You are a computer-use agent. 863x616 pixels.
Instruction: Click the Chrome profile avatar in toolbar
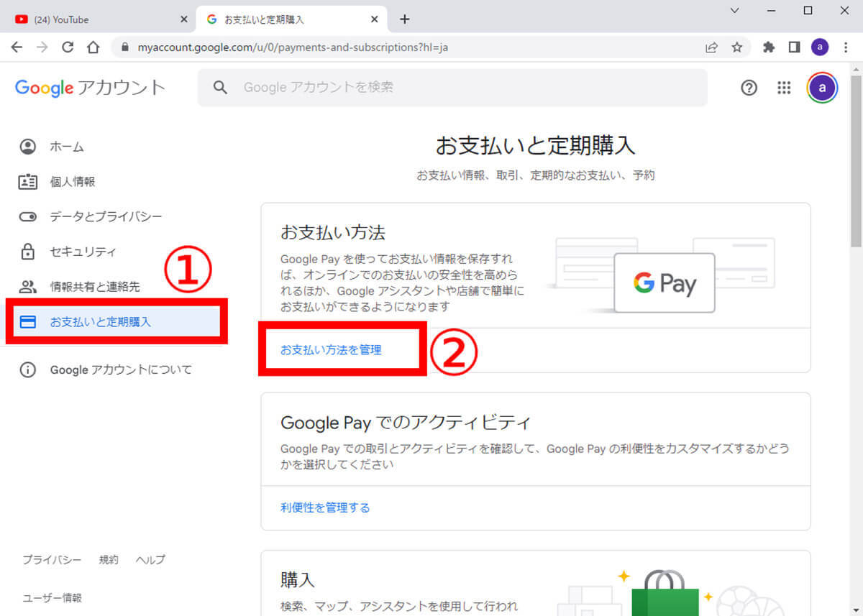(820, 47)
